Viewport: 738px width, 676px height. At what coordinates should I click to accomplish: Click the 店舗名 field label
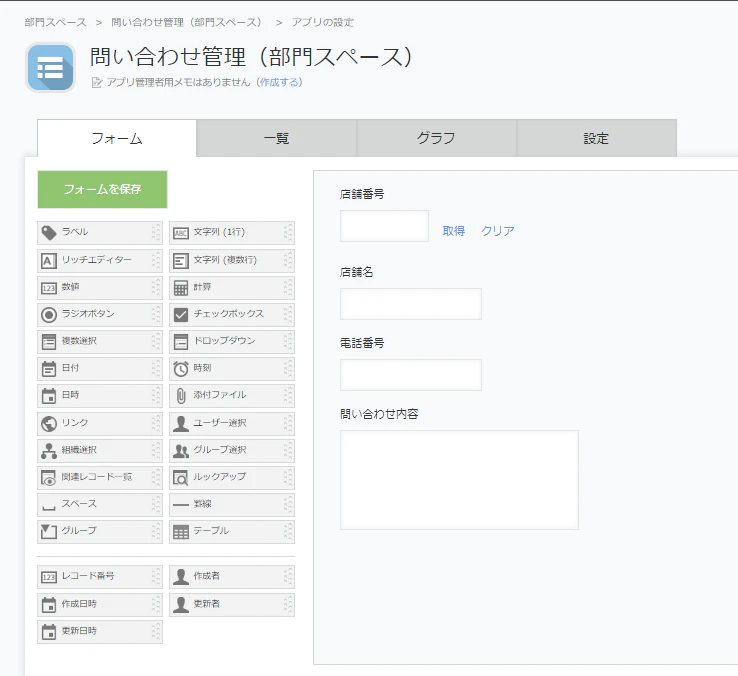tap(356, 272)
